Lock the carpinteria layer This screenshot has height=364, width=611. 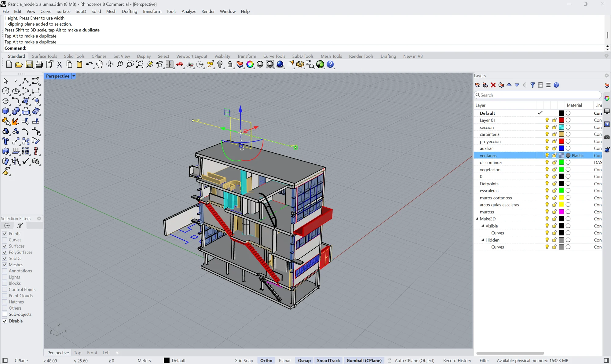point(554,134)
